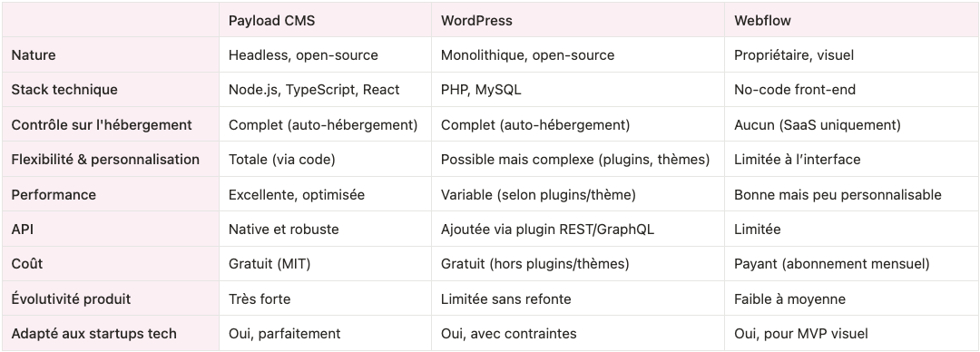Select the 'Coût' row label

pos(111,264)
